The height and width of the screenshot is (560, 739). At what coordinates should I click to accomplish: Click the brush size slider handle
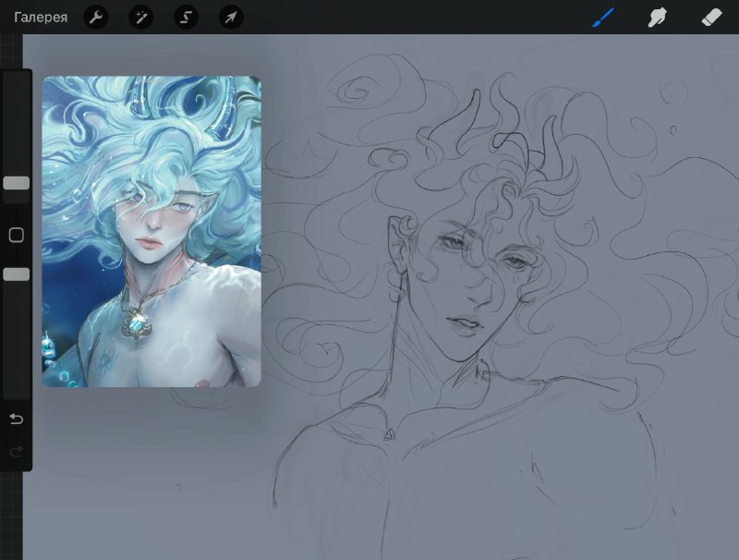pyautogui.click(x=17, y=183)
